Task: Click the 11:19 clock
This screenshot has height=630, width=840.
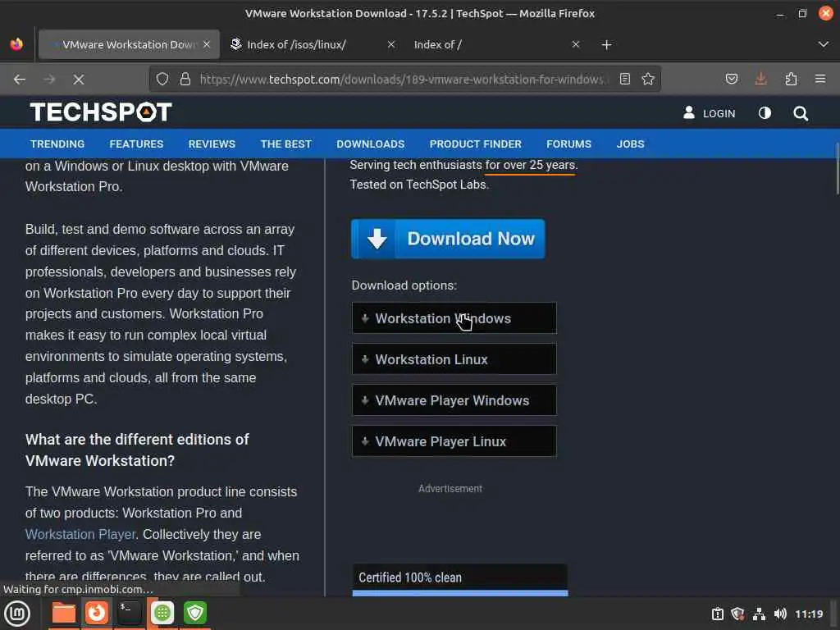Action: point(809,614)
